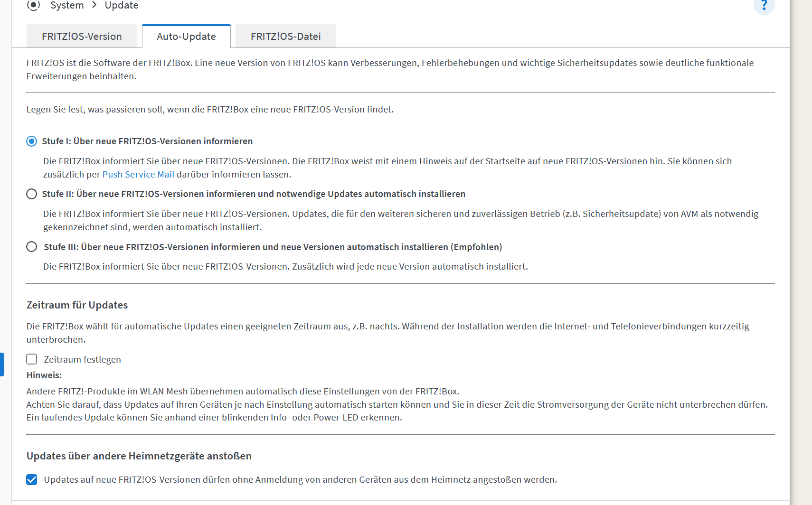This screenshot has width=812, height=505.
Task: Select the Auto-Update tab
Action: pos(186,36)
